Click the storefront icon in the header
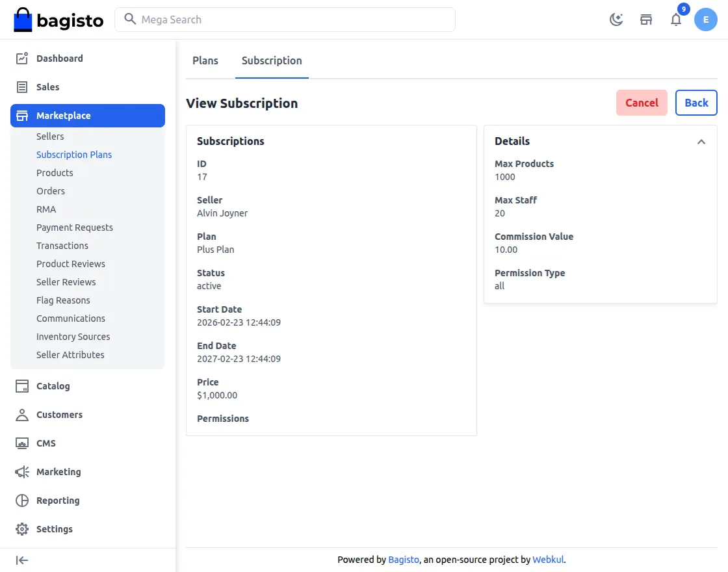The width and height of the screenshot is (728, 572). (645, 20)
